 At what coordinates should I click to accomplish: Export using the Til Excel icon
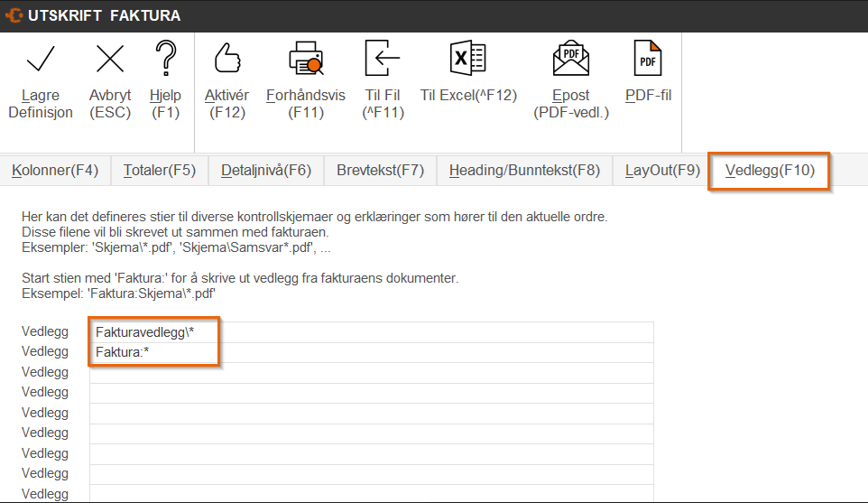(x=468, y=60)
